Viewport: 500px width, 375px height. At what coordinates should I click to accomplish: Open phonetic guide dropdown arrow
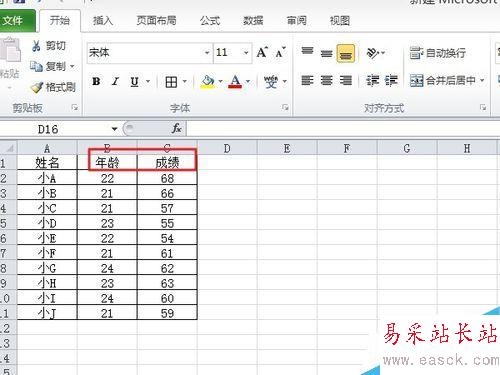pos(285,82)
